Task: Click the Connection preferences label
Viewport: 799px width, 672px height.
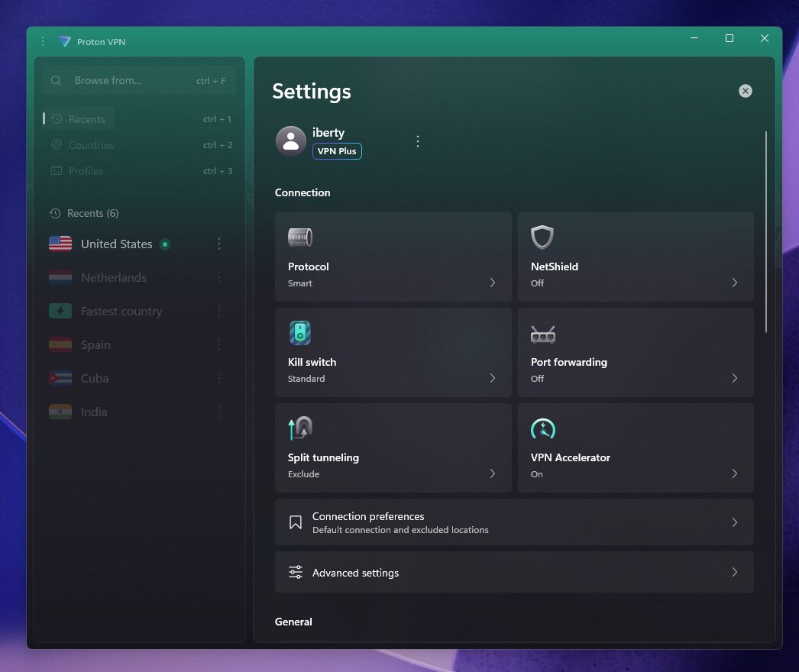Action: pos(368,516)
